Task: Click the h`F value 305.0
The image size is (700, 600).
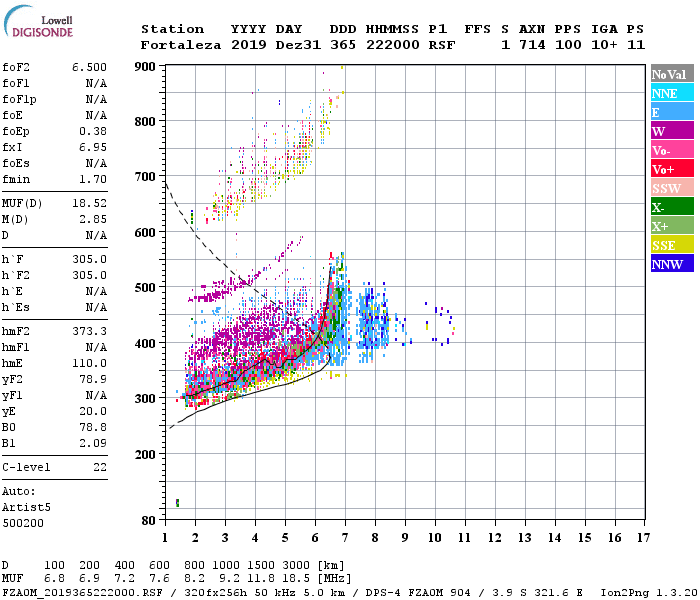Action: [89, 259]
